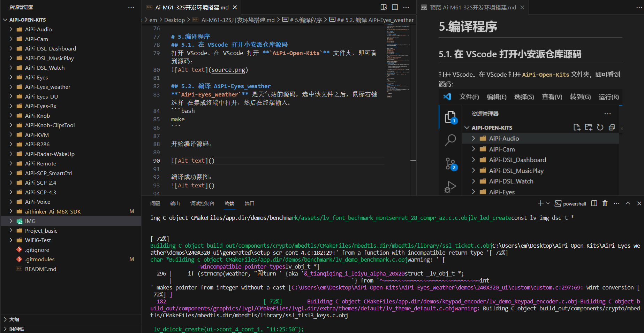Viewport: 644px width, 333px height.
Task: Open explorer panel more actions menu
Action: tap(131, 7)
